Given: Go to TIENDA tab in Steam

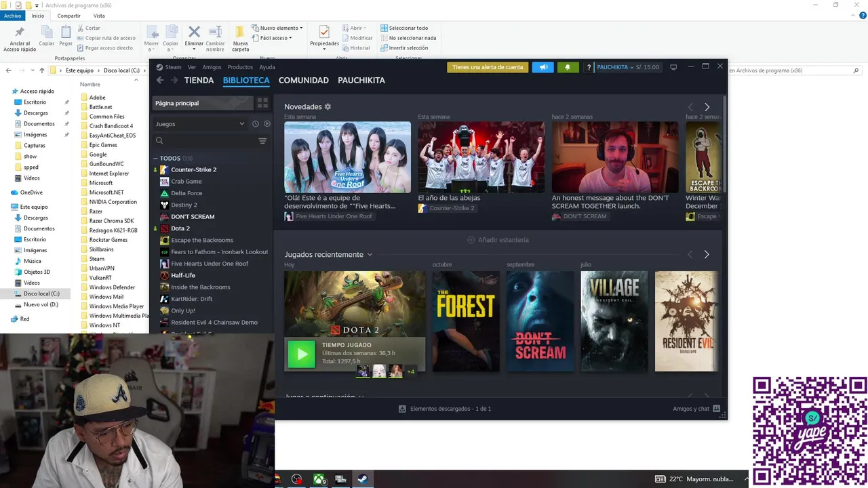Looking at the screenshot, I should pyautogui.click(x=199, y=80).
